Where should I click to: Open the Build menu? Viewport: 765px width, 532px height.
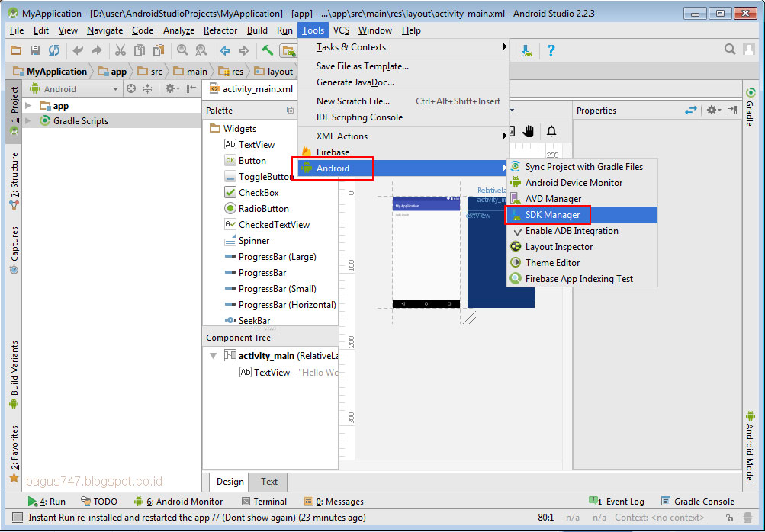click(257, 30)
